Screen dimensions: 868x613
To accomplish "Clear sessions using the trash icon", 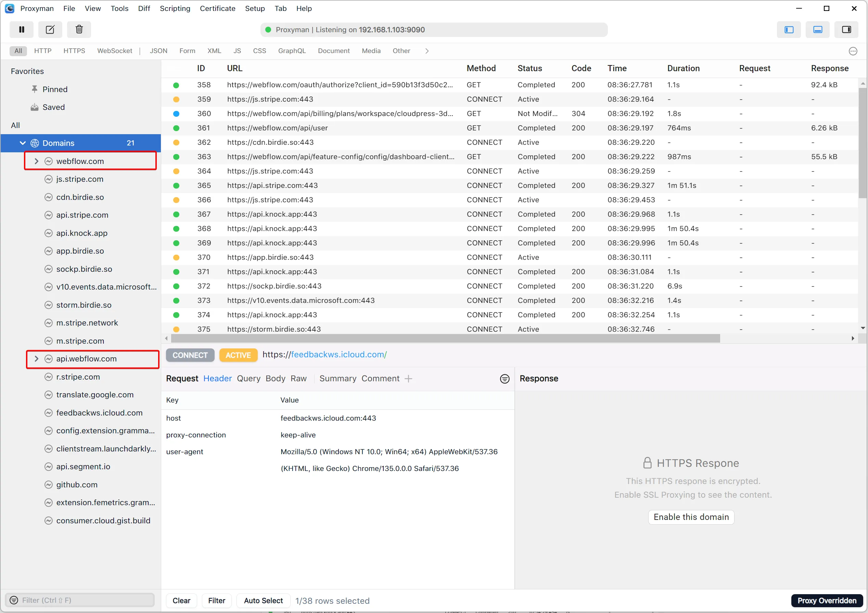I will 79,29.
